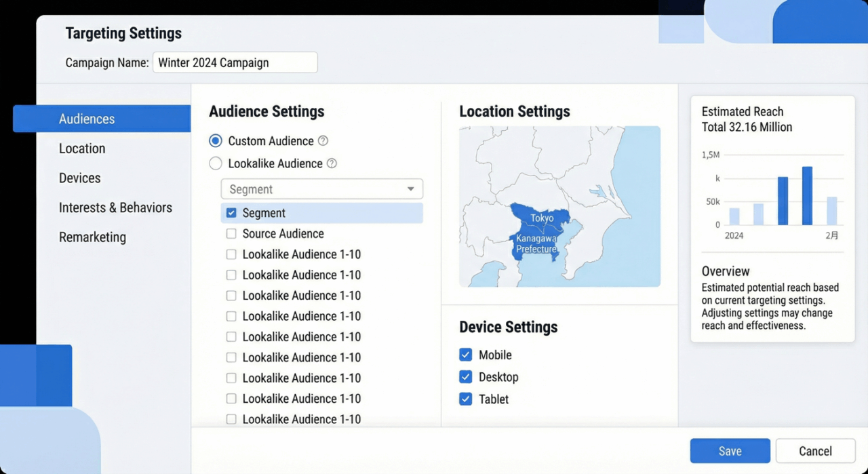Switch to the Location sidebar section
The height and width of the screenshot is (474, 868).
pos(82,149)
